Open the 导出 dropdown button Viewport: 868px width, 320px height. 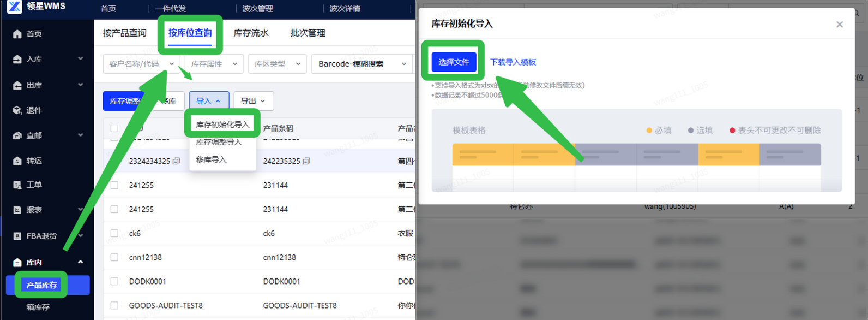[x=254, y=101]
